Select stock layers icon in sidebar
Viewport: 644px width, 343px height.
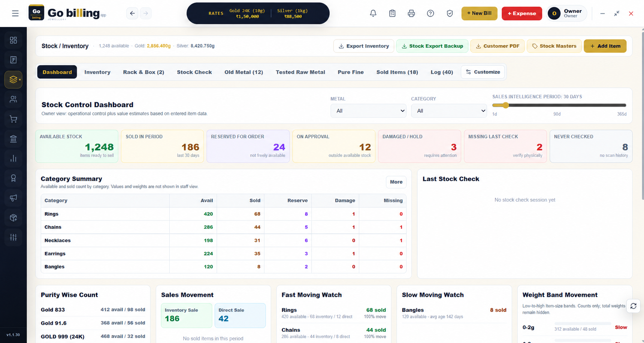coord(13,79)
